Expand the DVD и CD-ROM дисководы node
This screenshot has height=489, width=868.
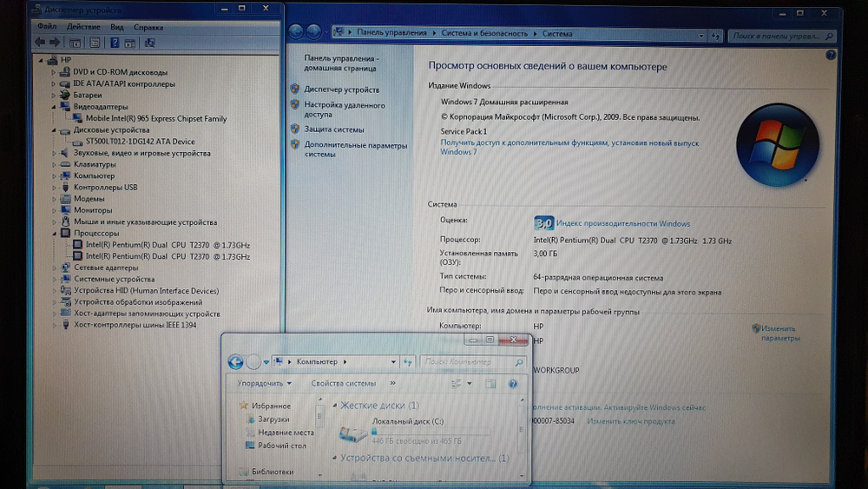(54, 72)
